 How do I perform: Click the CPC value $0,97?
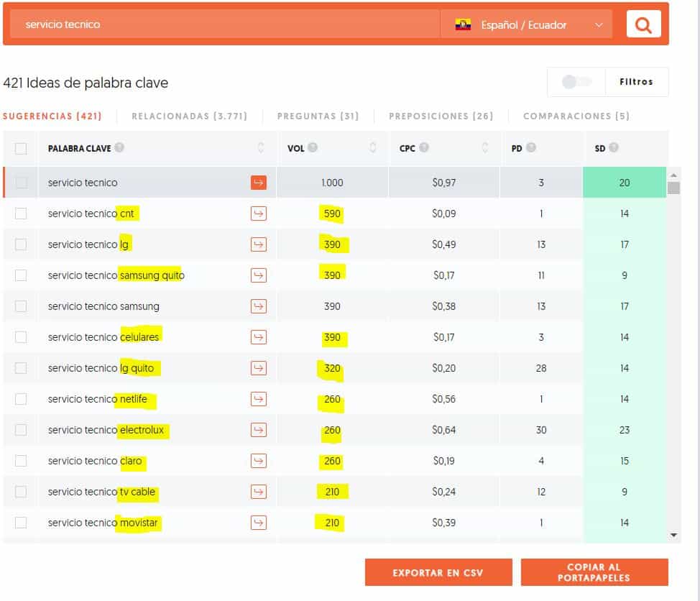[443, 183]
